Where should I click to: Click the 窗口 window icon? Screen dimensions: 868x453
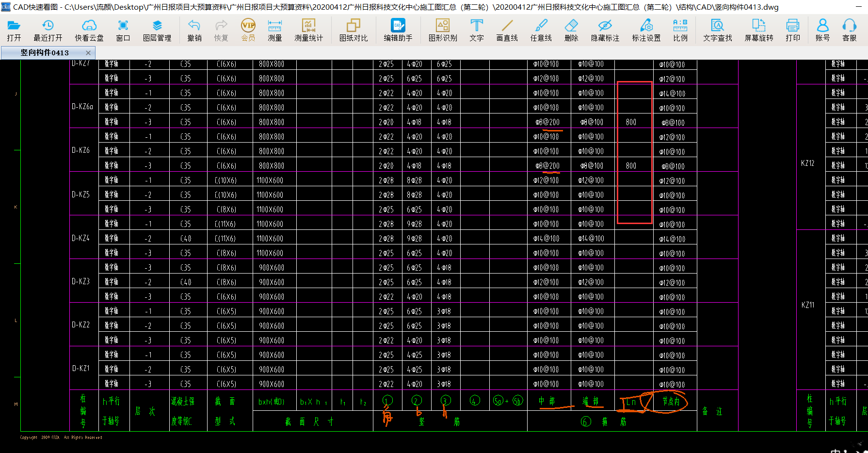(123, 30)
